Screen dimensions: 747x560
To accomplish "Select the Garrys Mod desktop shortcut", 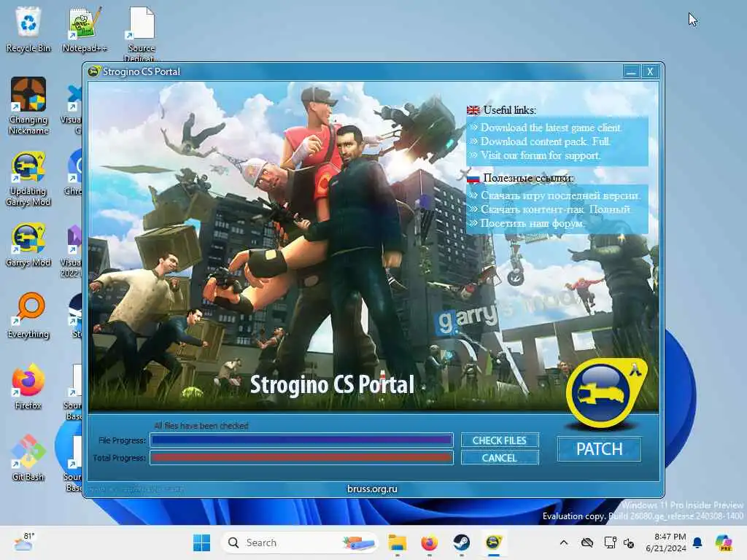I will tap(28, 245).
